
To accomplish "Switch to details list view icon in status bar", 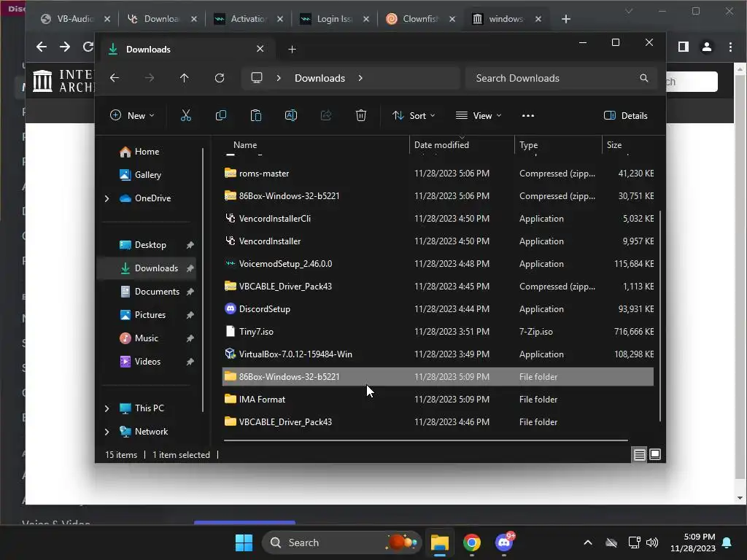I will (x=639, y=455).
